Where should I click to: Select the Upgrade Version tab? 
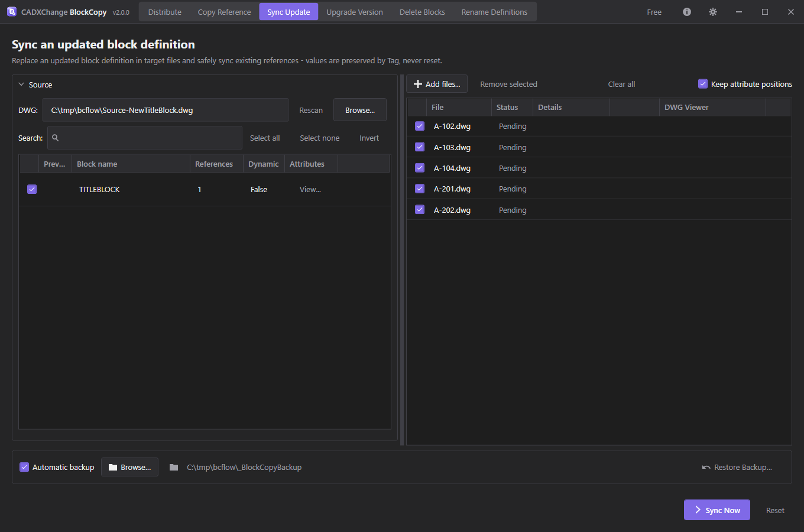[355, 12]
